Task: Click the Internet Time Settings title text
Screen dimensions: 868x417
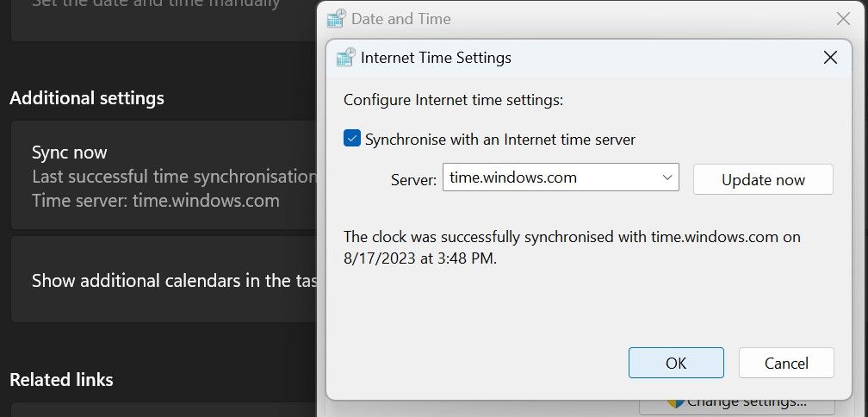Action: [x=436, y=58]
